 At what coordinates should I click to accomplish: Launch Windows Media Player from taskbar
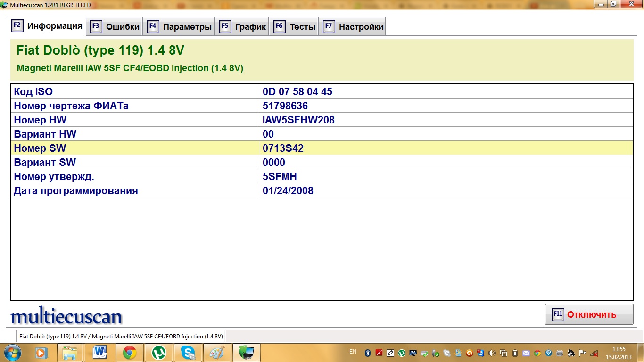click(x=41, y=353)
